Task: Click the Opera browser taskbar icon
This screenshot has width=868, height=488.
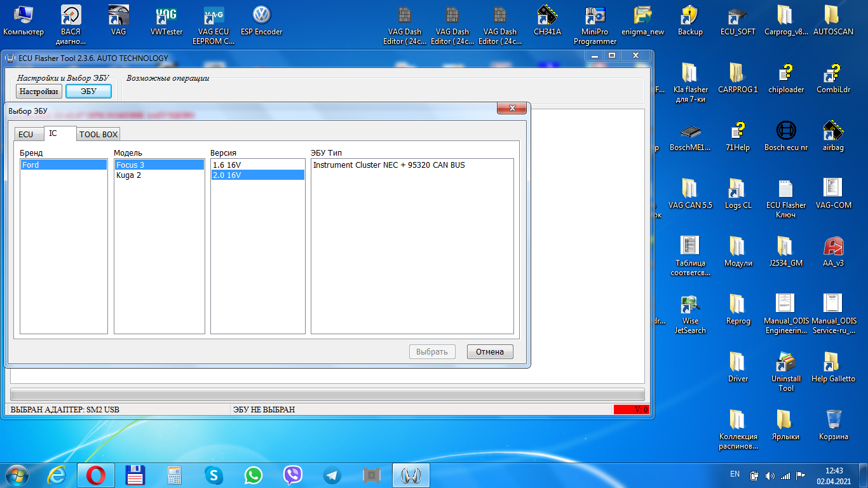Action: 96,475
